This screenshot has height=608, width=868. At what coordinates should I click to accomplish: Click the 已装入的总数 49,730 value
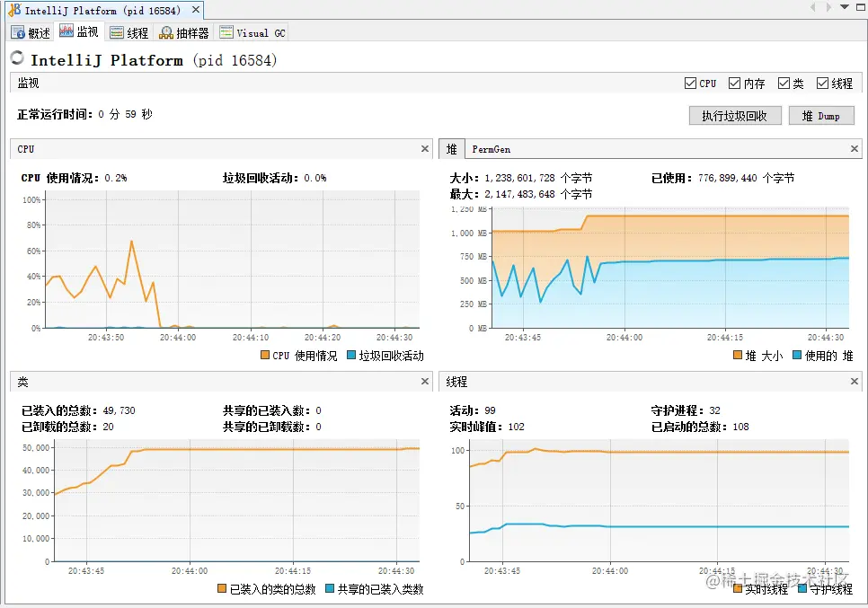tap(119, 410)
